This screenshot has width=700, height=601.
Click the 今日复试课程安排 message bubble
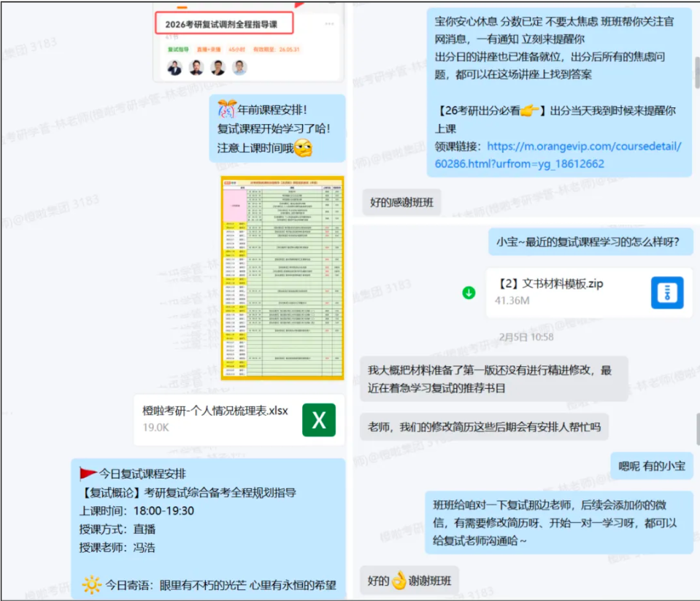coord(209,529)
